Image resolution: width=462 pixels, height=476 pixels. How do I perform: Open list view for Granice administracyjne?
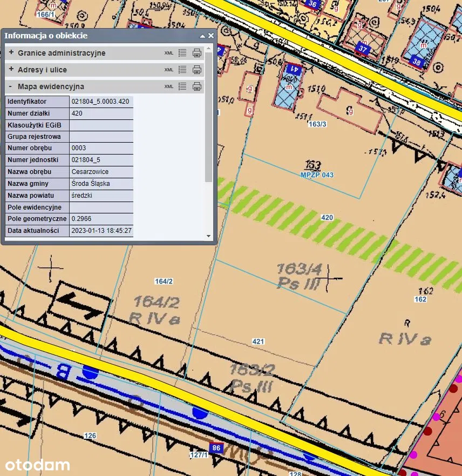click(x=182, y=53)
